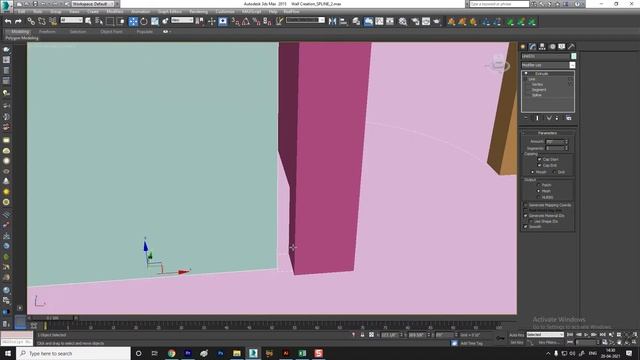640x360 pixels.
Task: Click the Redo arrow in main toolbar
Action: [x=18, y=21]
